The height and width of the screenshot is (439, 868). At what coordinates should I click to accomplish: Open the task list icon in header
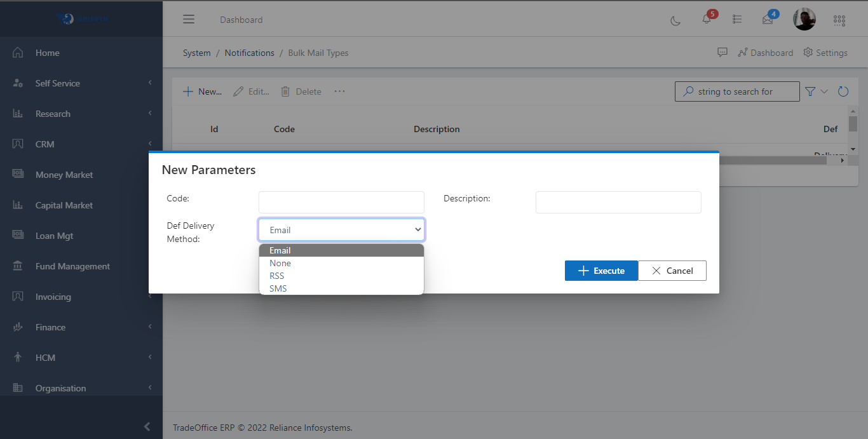pyautogui.click(x=737, y=20)
